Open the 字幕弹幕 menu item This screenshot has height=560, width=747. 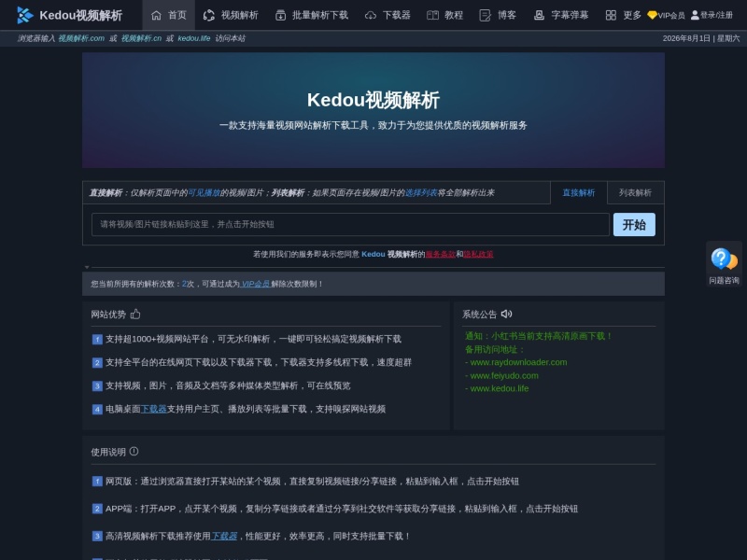pyautogui.click(x=561, y=15)
